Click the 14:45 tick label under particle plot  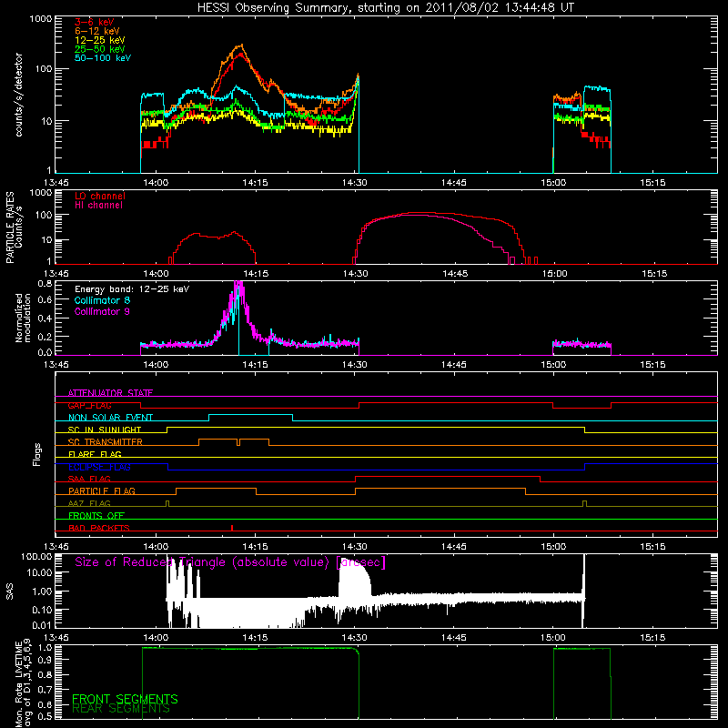454,274
